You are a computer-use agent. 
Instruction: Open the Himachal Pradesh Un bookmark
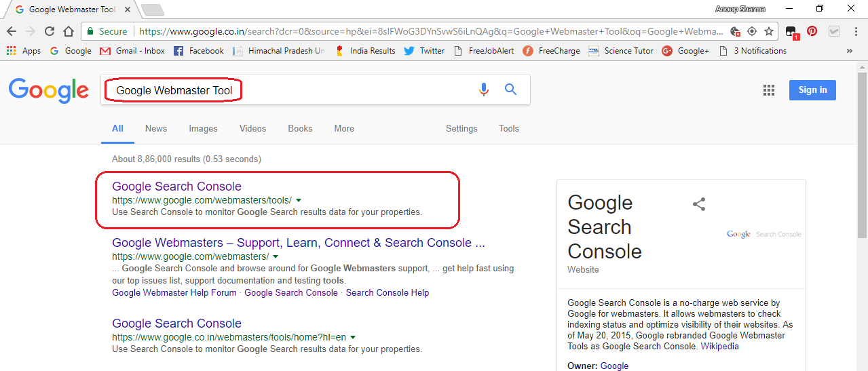pyautogui.click(x=278, y=51)
